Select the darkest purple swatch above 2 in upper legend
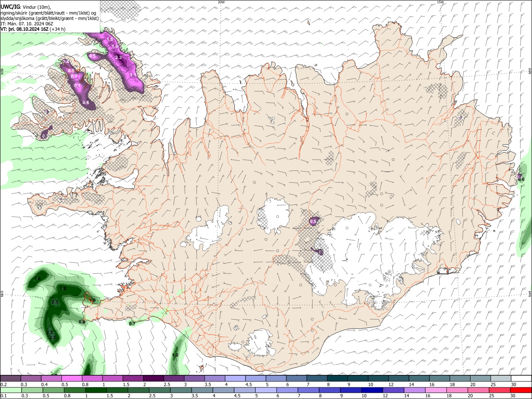This screenshot has height=399, width=532. [x=153, y=378]
